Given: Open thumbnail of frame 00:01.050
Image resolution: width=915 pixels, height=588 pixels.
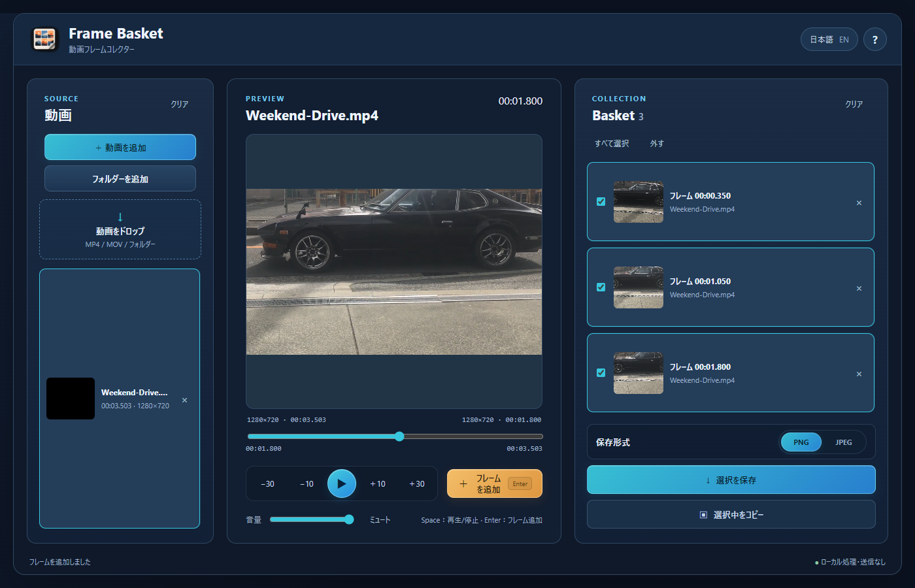Looking at the screenshot, I should click(x=639, y=287).
